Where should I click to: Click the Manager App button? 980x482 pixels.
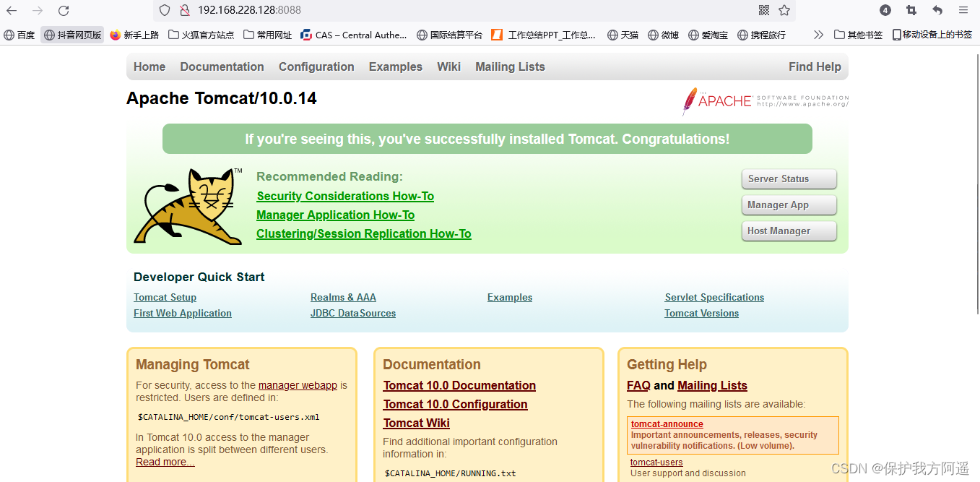coord(789,205)
